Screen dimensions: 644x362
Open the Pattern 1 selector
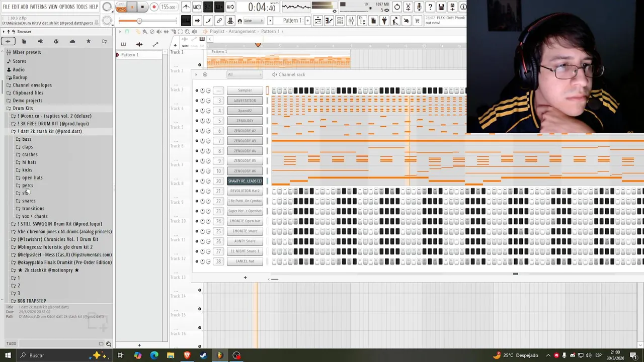click(292, 21)
